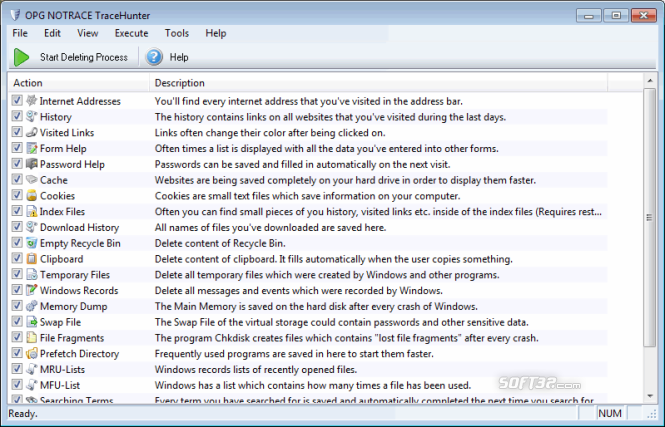Screen dimensions: 665x427
Task: Click the window resize grip corner
Action: tap(651, 415)
